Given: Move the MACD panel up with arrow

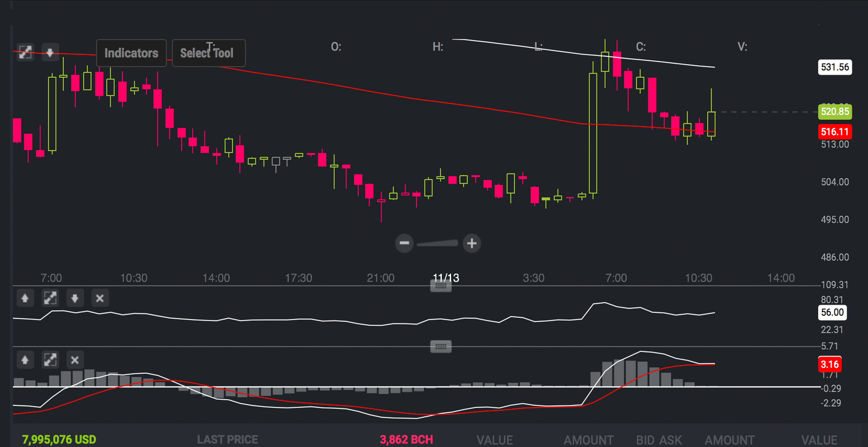Looking at the screenshot, I should coord(25,360).
